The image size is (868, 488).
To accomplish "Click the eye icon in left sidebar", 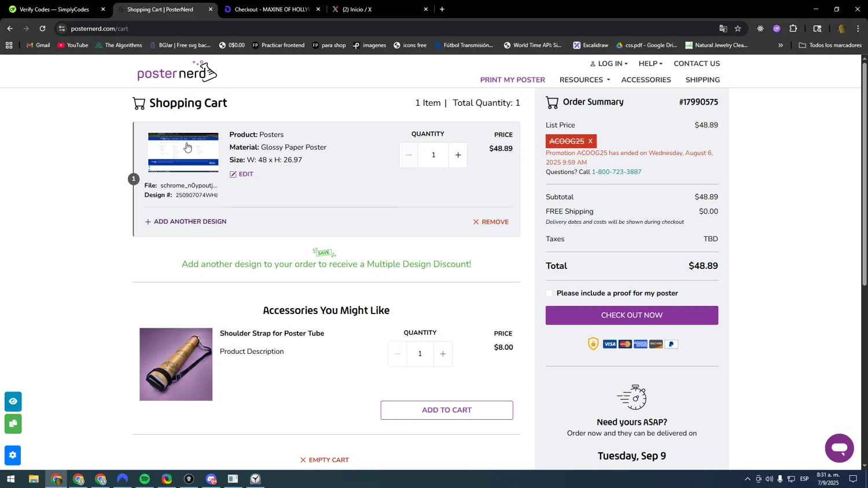I will (13, 401).
